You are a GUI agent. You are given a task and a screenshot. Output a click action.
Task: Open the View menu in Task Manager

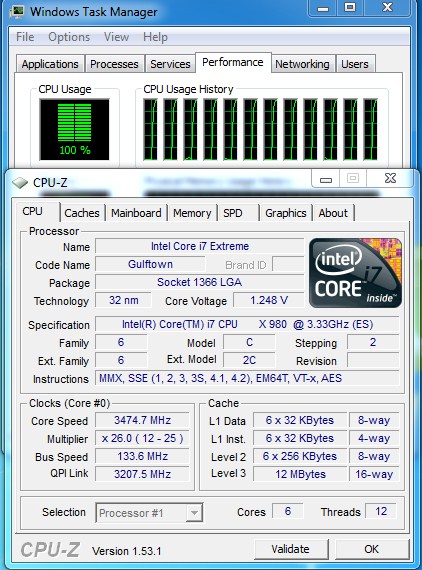[116, 37]
